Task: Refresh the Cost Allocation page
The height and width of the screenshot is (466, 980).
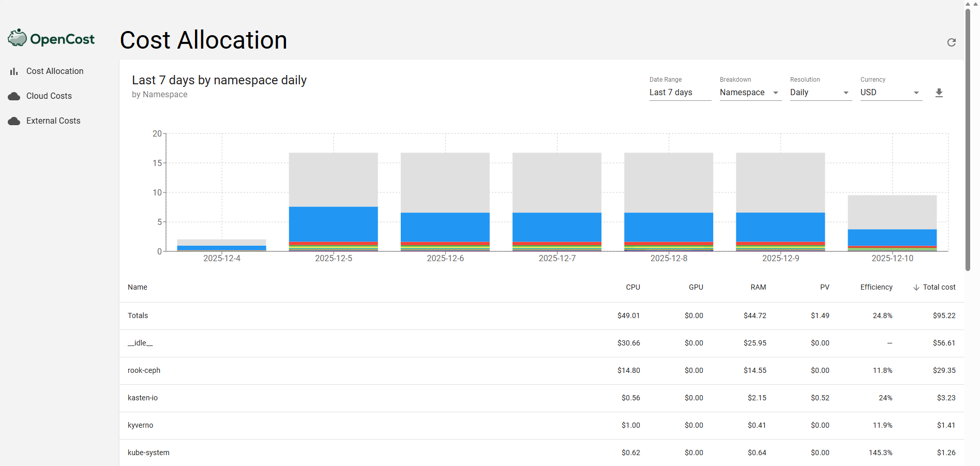Action: click(x=952, y=42)
